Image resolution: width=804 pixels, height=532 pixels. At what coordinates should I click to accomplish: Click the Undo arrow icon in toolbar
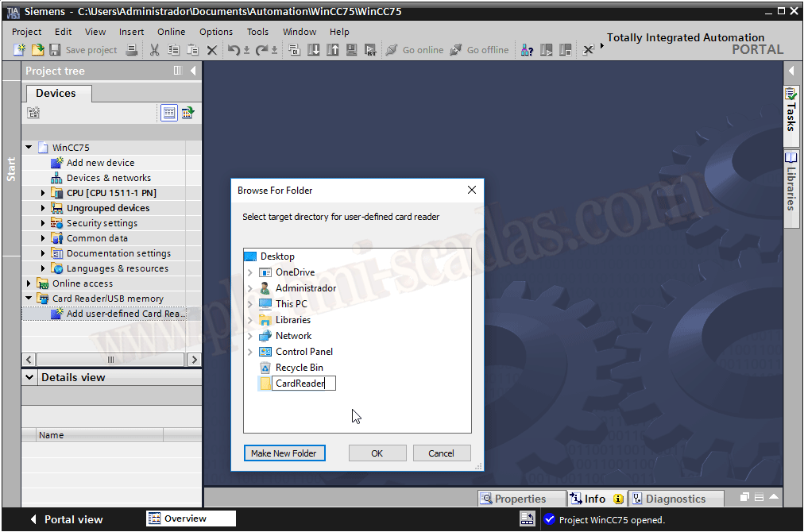click(x=234, y=50)
